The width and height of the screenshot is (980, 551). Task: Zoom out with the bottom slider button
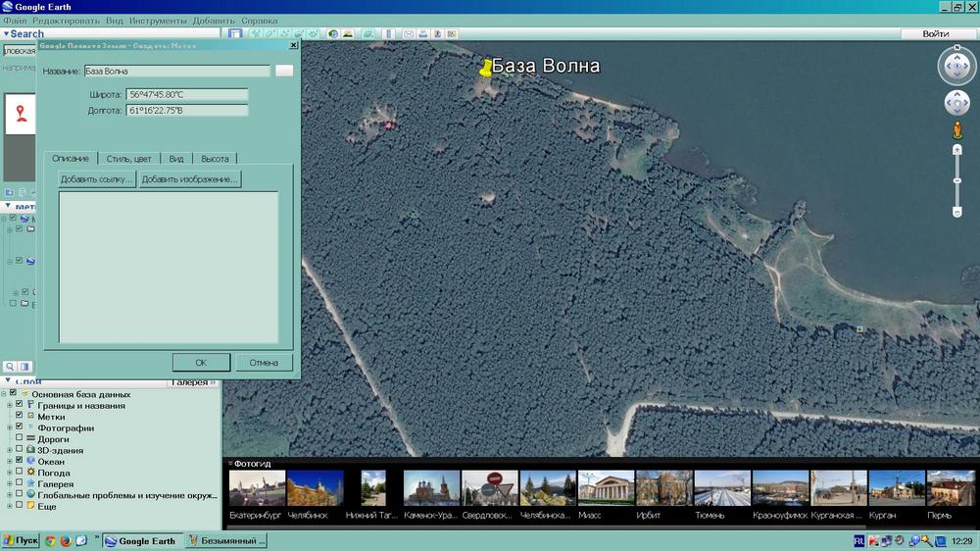956,213
